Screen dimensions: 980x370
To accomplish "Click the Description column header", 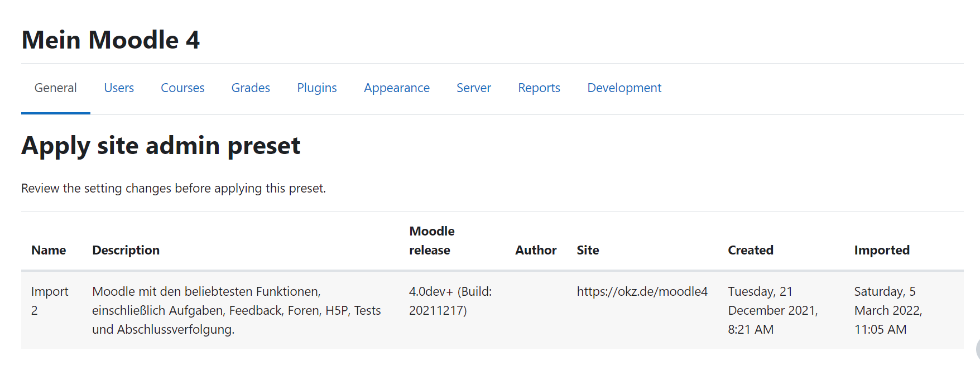I will (126, 250).
